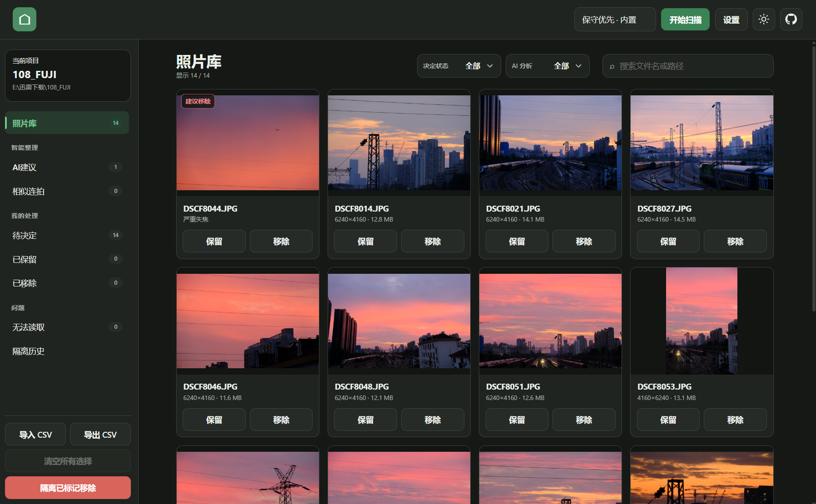Expand the 决定状态 filter dropdown
Viewport: 816px width, 504px height.
[459, 66]
